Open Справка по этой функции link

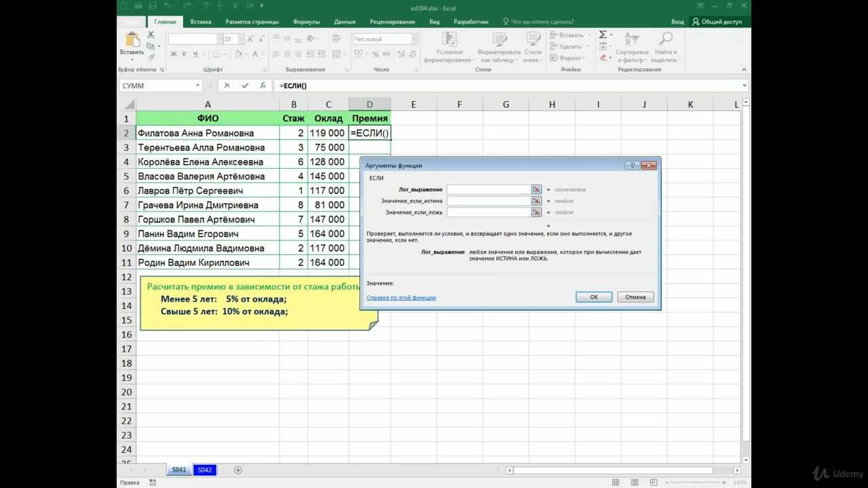coord(401,298)
